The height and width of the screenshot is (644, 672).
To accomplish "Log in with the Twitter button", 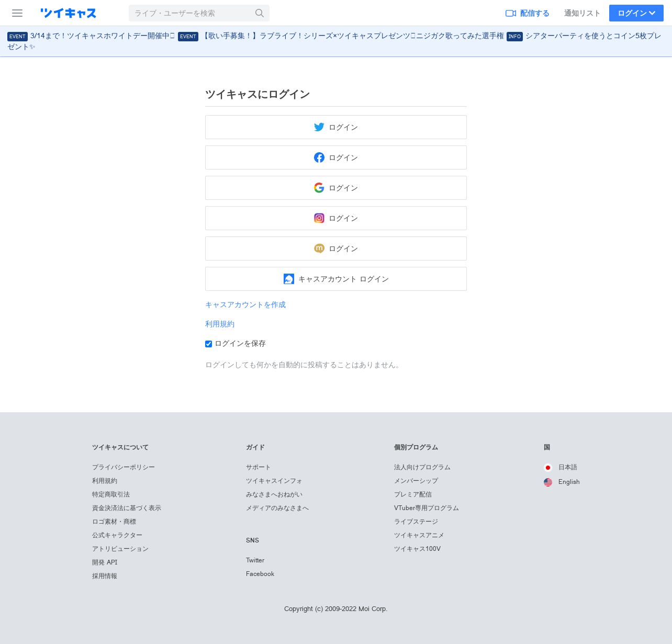I will point(336,127).
